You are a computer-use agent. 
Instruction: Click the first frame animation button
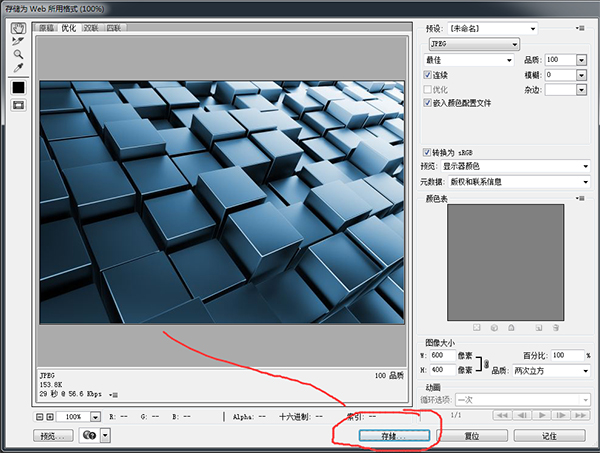coord(502,415)
